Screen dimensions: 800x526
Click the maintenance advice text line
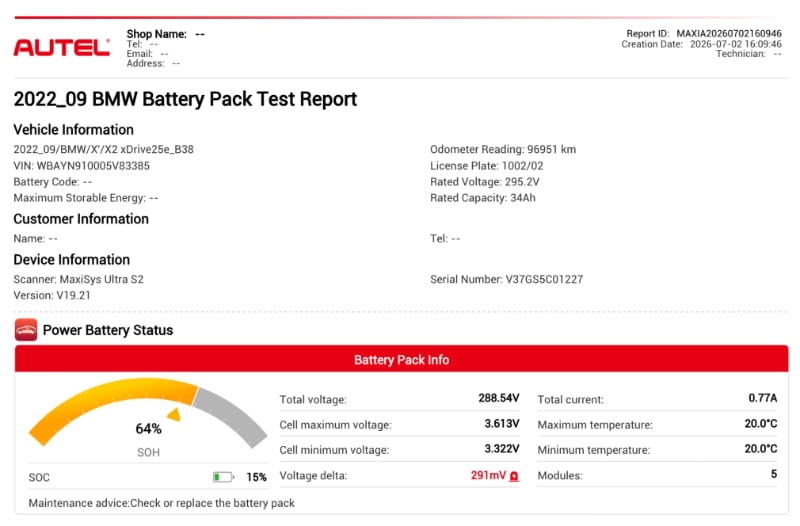162,503
